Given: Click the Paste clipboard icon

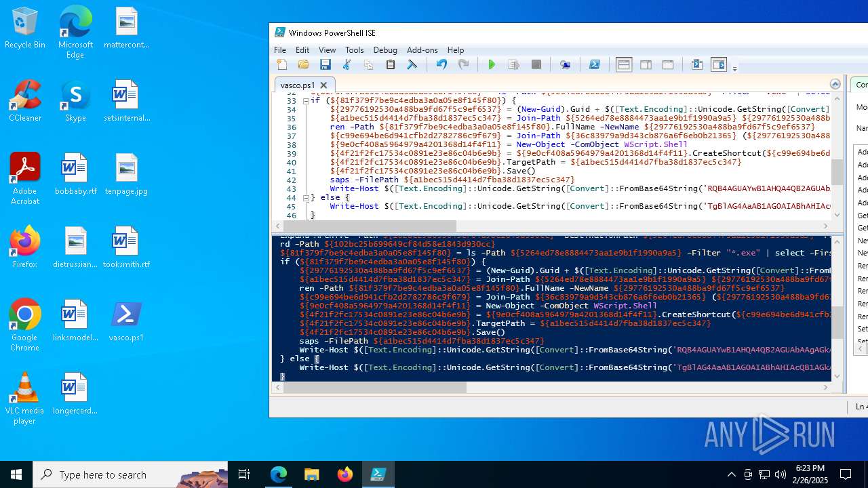Looking at the screenshot, I should tap(391, 65).
